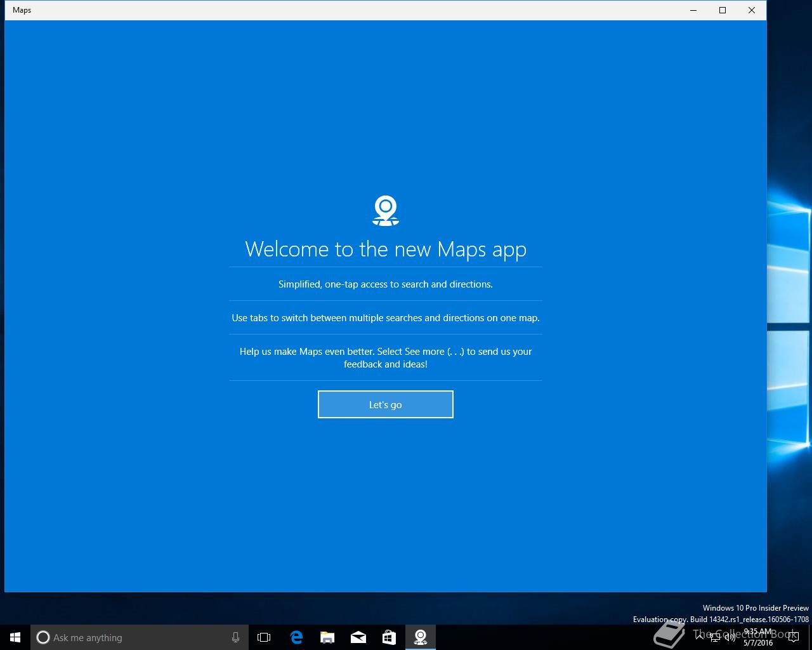This screenshot has height=650, width=812.
Task: Click the "Use tabs to switch" text line
Action: click(x=386, y=317)
